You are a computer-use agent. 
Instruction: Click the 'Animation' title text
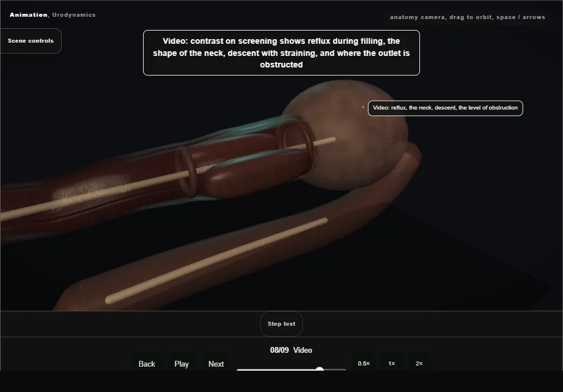(x=28, y=15)
